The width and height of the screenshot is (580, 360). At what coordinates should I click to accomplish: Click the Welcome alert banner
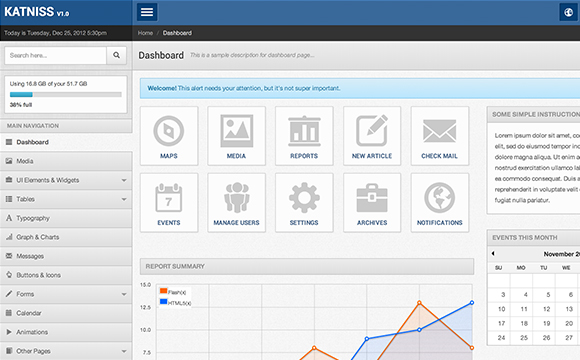[360, 88]
